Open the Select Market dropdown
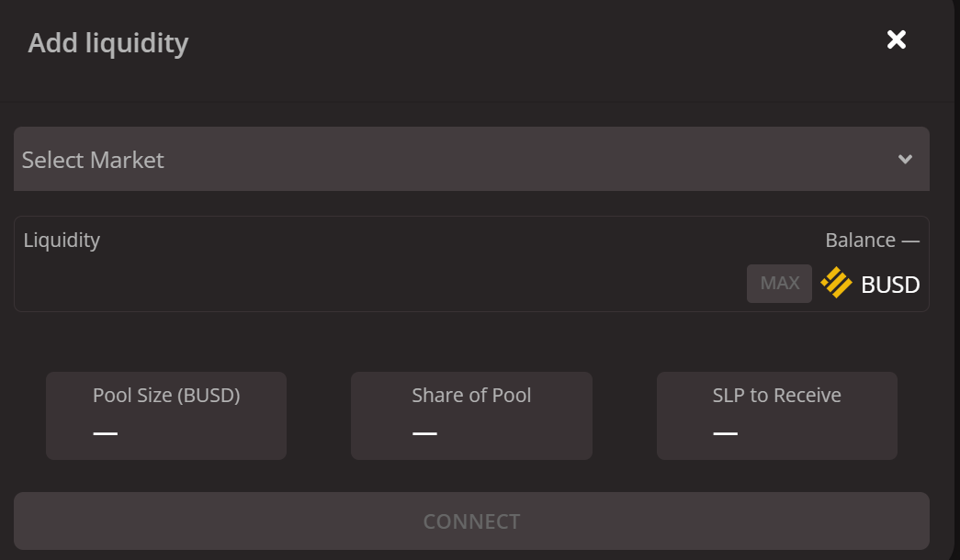This screenshot has height=560, width=960. (x=470, y=159)
